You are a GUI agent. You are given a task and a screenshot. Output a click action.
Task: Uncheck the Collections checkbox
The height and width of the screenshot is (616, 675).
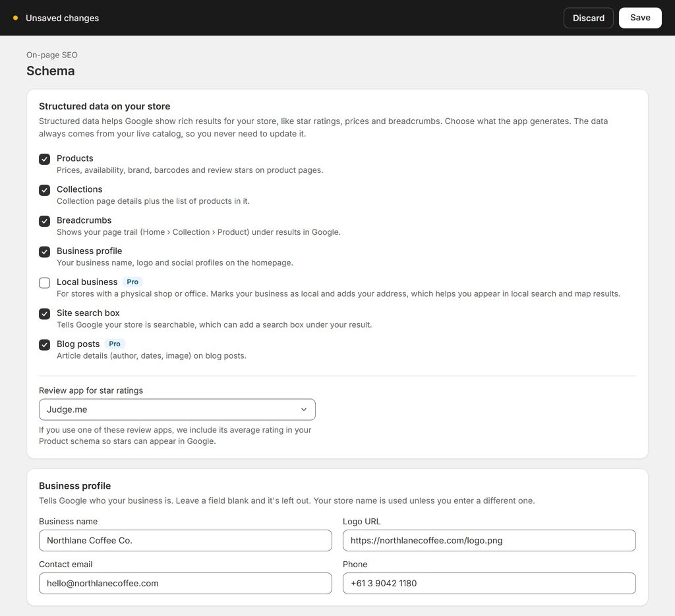pyautogui.click(x=44, y=190)
